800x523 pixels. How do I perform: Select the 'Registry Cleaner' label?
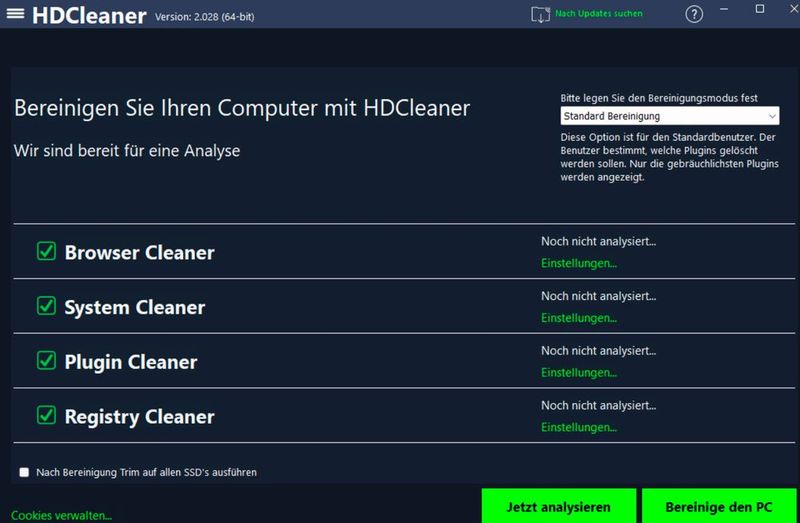(139, 417)
